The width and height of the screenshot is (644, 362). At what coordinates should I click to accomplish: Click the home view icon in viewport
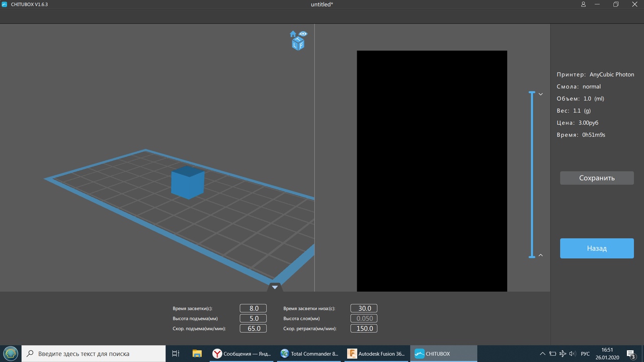click(x=293, y=34)
